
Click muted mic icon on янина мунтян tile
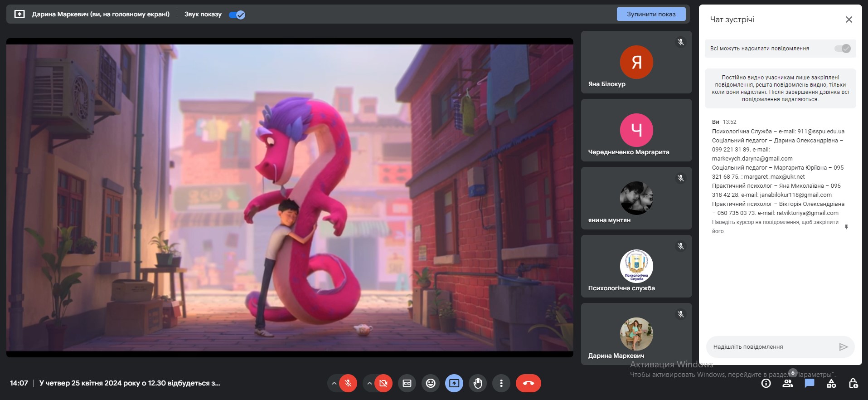[681, 178]
